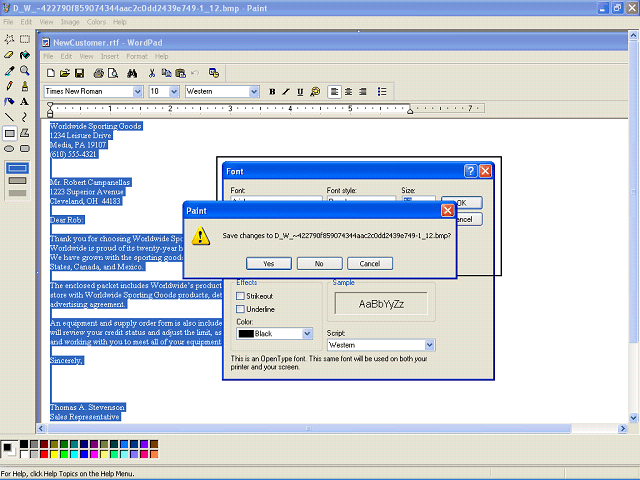Open the Script dropdown in Font dialog
640x480 pixels.
pos(429,345)
